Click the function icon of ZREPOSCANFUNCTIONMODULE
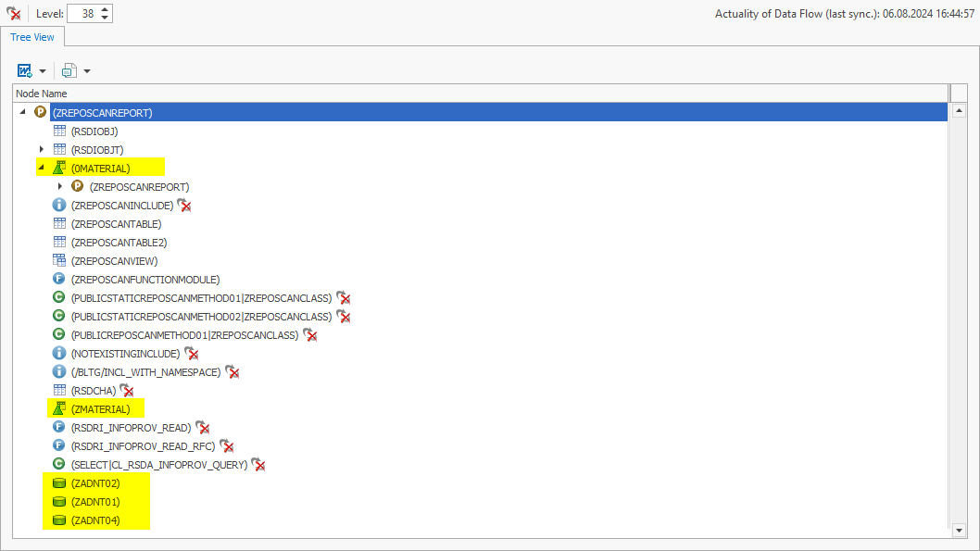The width and height of the screenshot is (980, 551). (59, 279)
